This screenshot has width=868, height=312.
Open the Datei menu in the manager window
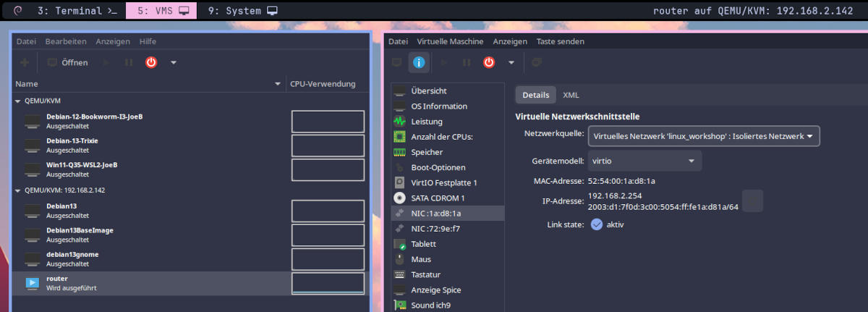[x=26, y=41]
